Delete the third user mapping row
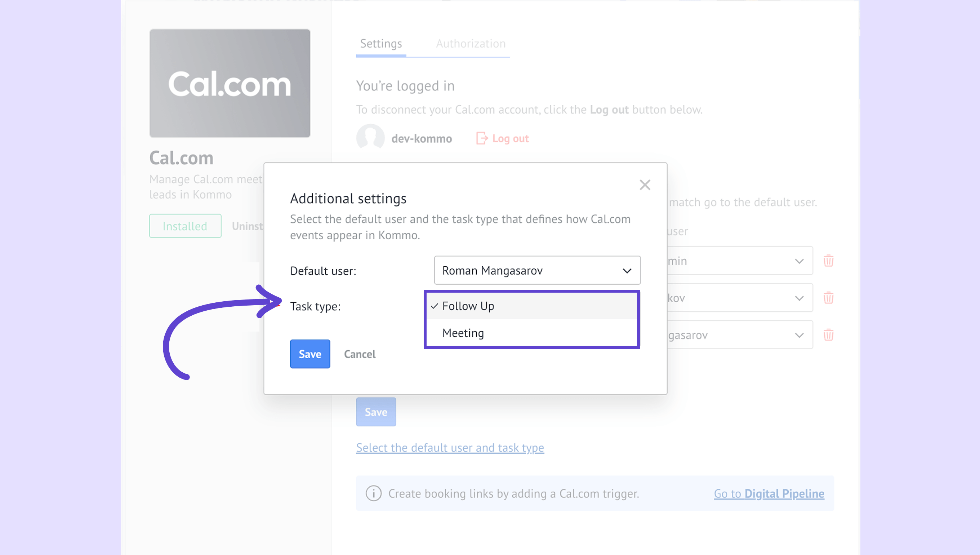Image resolution: width=980 pixels, height=555 pixels. coord(828,335)
